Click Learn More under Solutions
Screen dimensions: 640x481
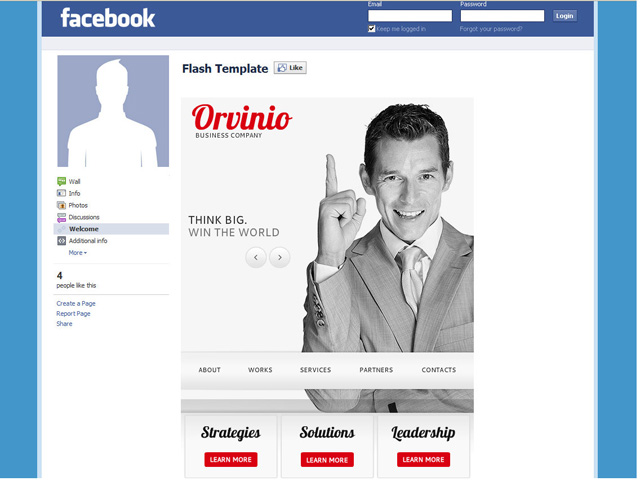pos(327,460)
